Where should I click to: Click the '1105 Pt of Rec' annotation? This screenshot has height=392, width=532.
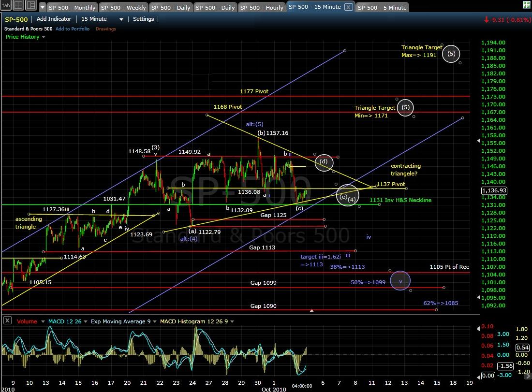(450, 267)
